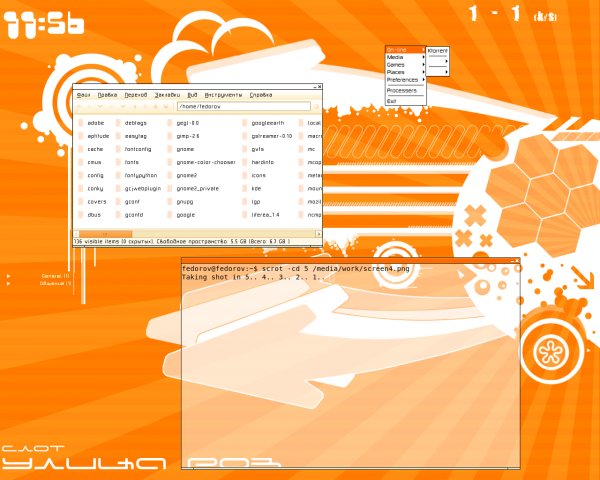Select the hardinfo folder icon
This screenshot has width=600, height=480.
tap(244, 162)
